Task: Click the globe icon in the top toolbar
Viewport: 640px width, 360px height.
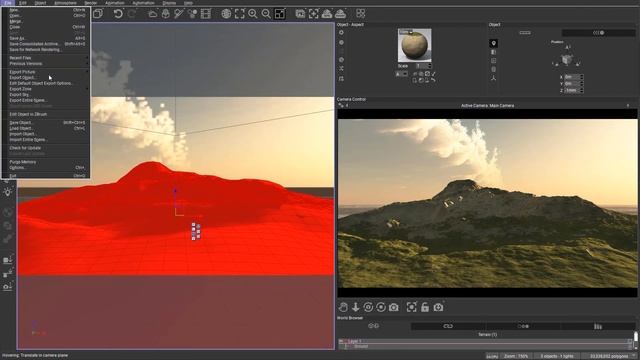Action: coord(226,14)
